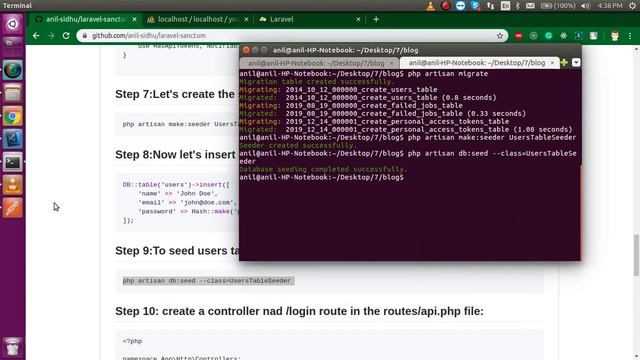Click terminal prompt at last line
640x360 pixels.
[322, 178]
